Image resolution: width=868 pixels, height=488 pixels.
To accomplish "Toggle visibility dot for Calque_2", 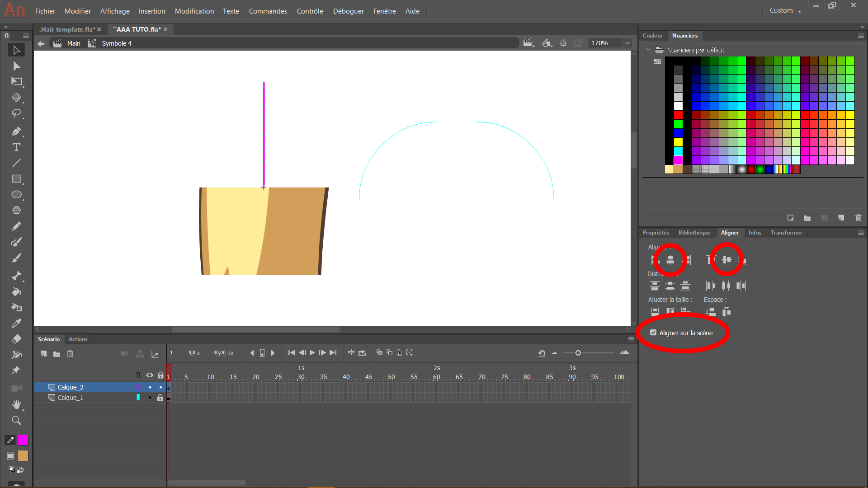I will click(x=150, y=387).
